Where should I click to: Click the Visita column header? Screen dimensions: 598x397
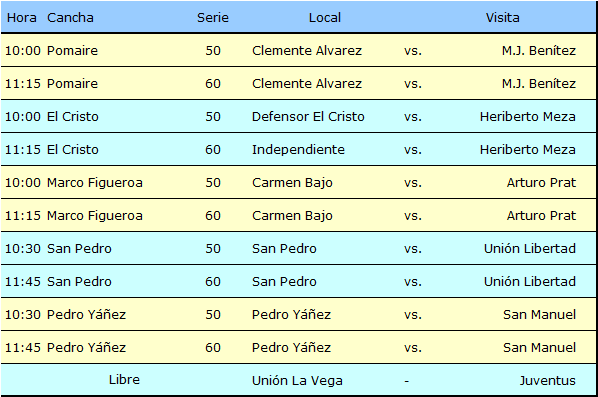[x=502, y=18]
